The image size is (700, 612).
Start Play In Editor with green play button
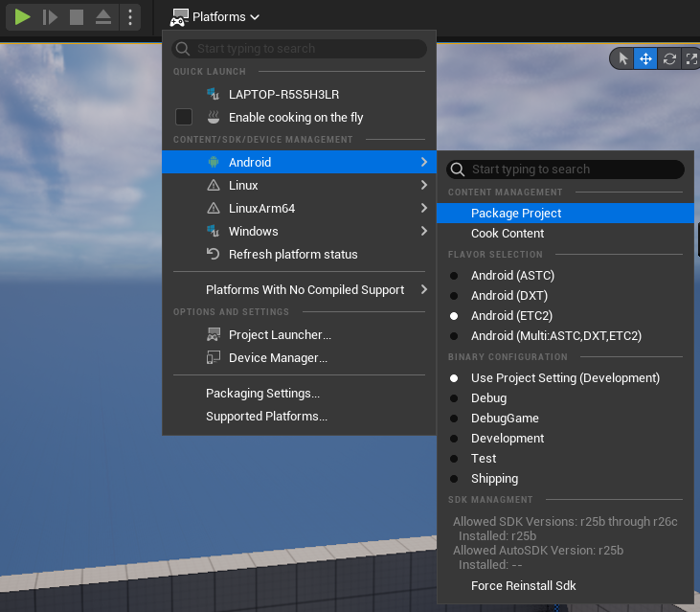[x=22, y=17]
